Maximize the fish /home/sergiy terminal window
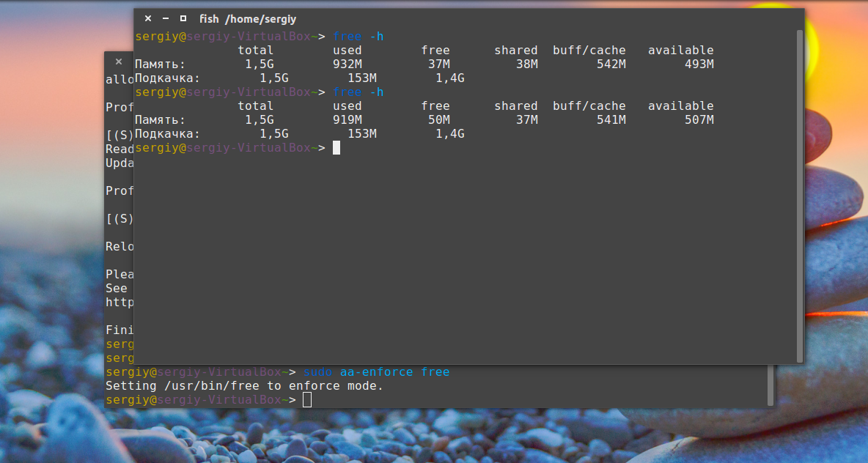Screen dimensions: 868x463 point(183,18)
